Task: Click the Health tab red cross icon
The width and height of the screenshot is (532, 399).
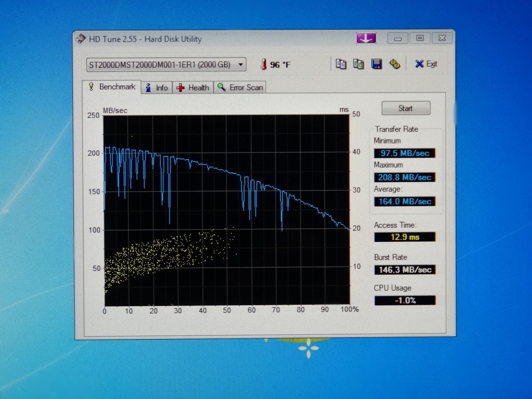Action: [x=180, y=88]
